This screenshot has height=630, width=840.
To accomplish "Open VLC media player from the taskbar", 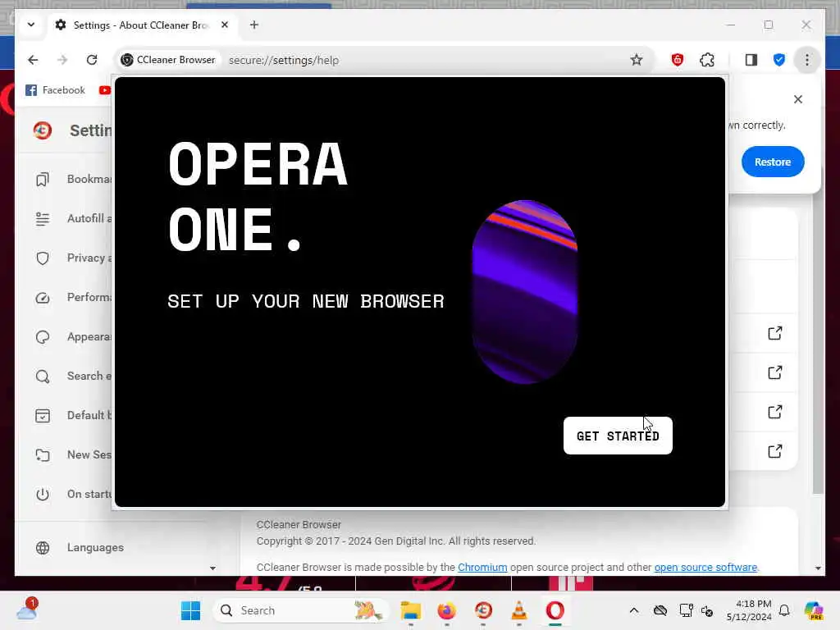I will point(519,610).
